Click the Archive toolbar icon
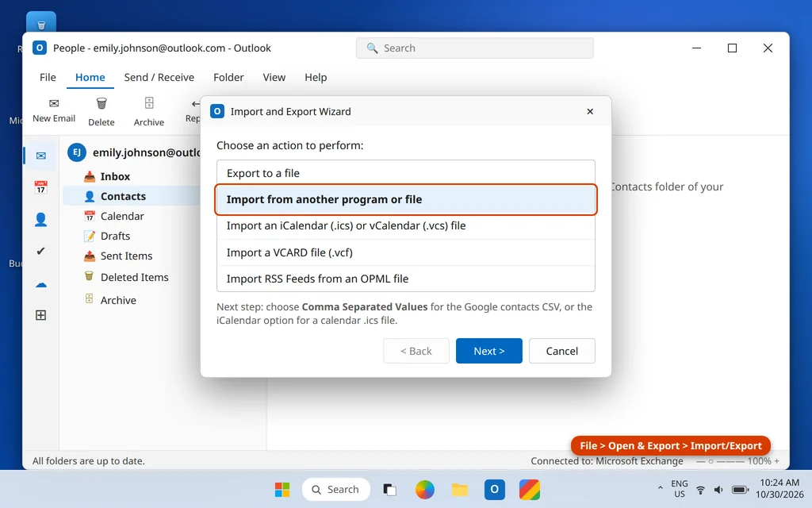 149,103
